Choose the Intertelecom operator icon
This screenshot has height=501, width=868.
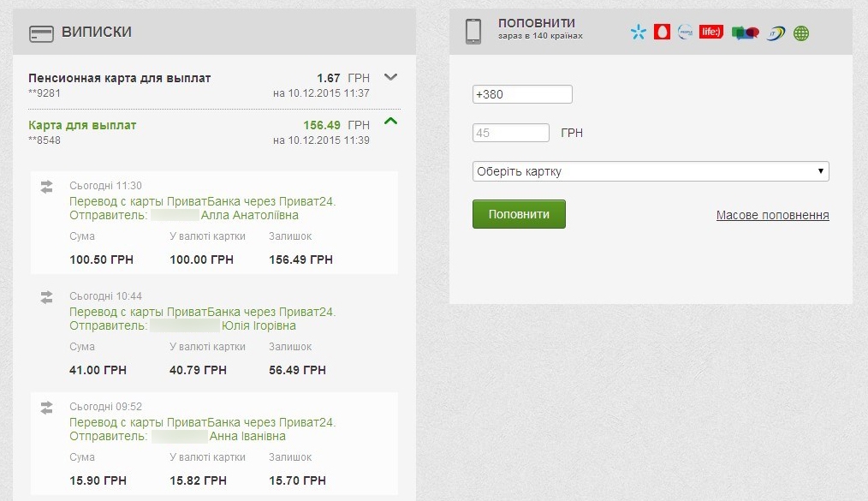776,33
